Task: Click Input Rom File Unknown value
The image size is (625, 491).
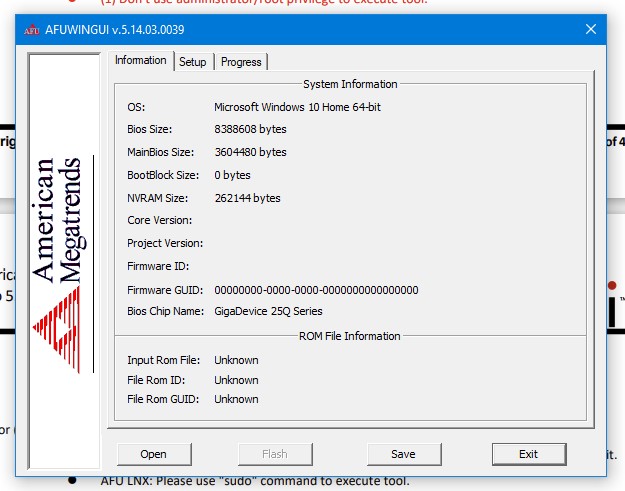Action: point(236,360)
